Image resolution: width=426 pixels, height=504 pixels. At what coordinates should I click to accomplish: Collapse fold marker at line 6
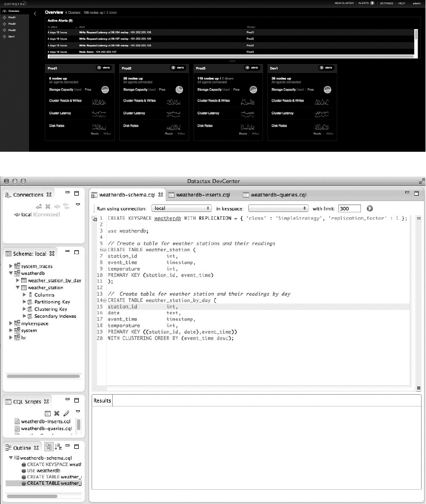point(104,250)
